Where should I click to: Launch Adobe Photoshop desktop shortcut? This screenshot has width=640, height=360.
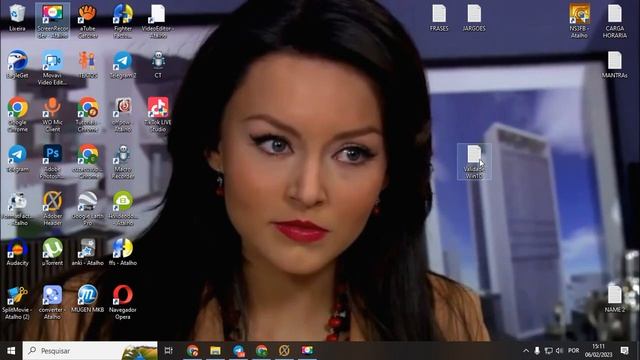click(x=52, y=162)
